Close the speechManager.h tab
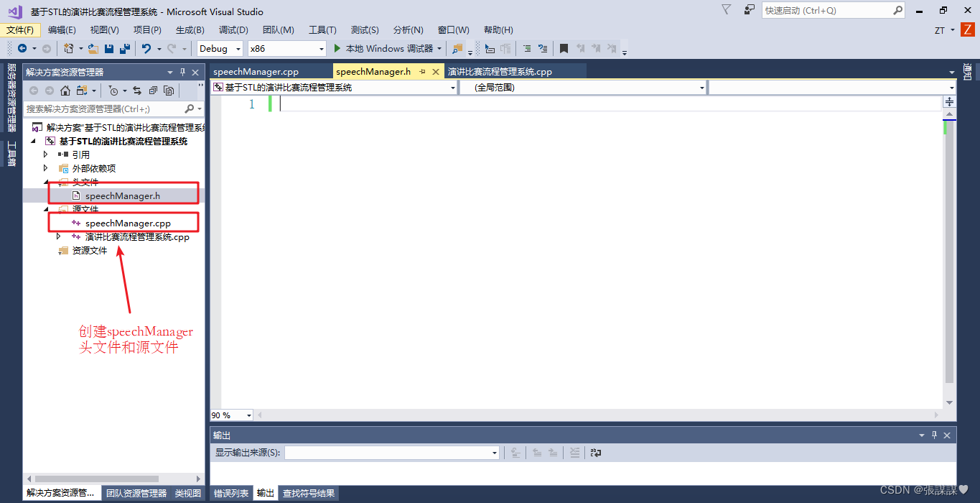 pyautogui.click(x=436, y=71)
